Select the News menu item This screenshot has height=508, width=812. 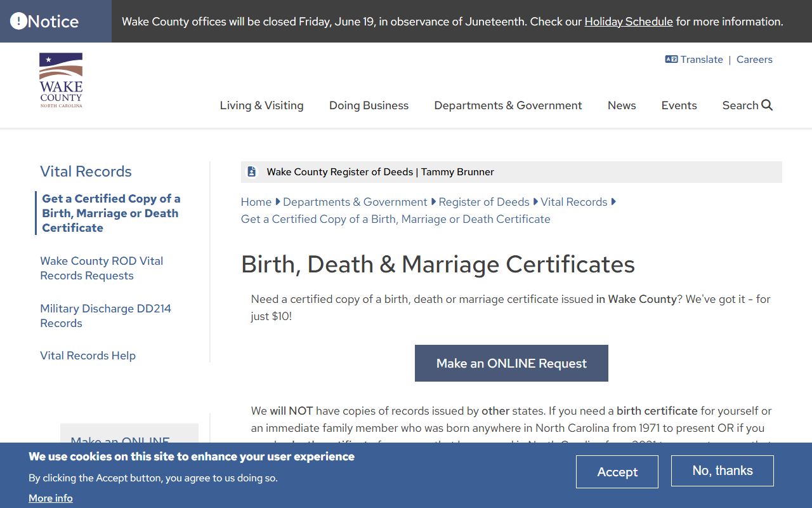[622, 105]
